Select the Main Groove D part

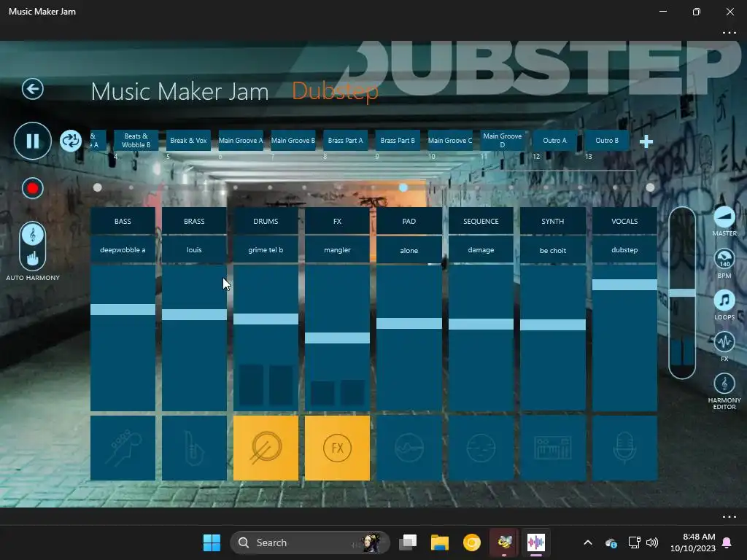click(x=503, y=141)
